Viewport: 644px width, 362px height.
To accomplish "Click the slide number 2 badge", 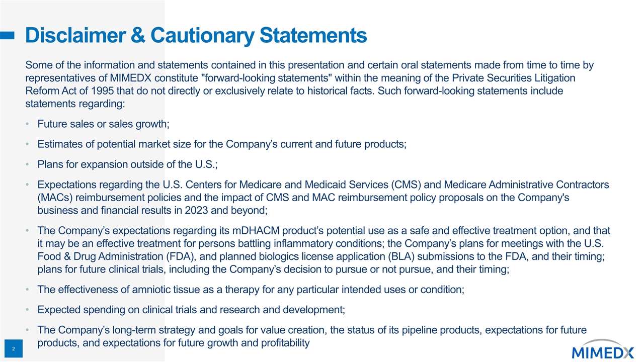I will tap(16, 349).
